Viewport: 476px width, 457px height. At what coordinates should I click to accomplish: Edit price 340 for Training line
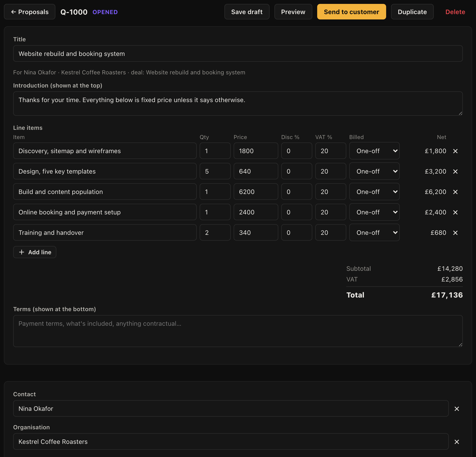pyautogui.click(x=256, y=232)
